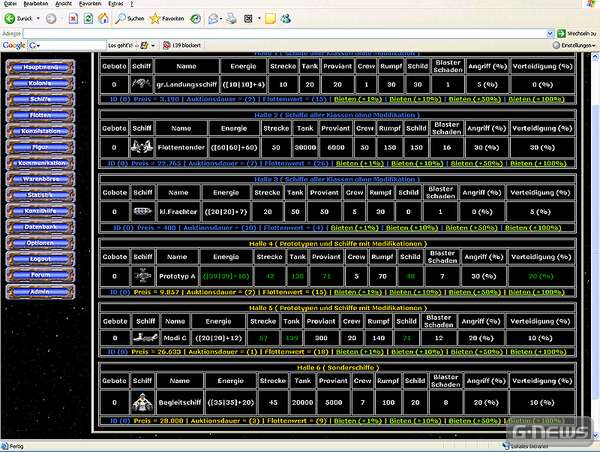Click the Wechseln zu go button
The height and width of the screenshot is (452, 600).
[577, 33]
